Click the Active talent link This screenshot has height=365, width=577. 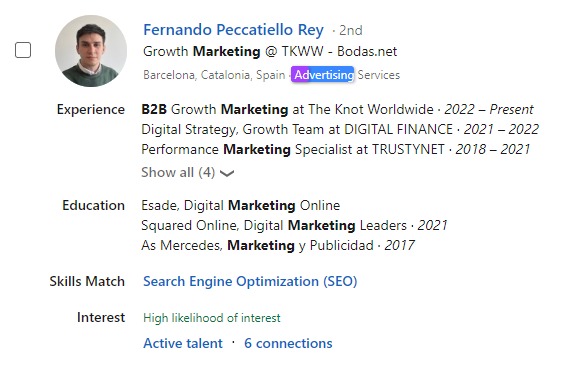coord(183,343)
